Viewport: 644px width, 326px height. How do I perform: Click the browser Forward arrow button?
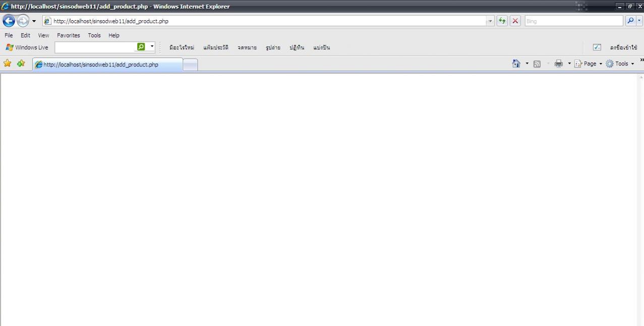[x=23, y=21]
